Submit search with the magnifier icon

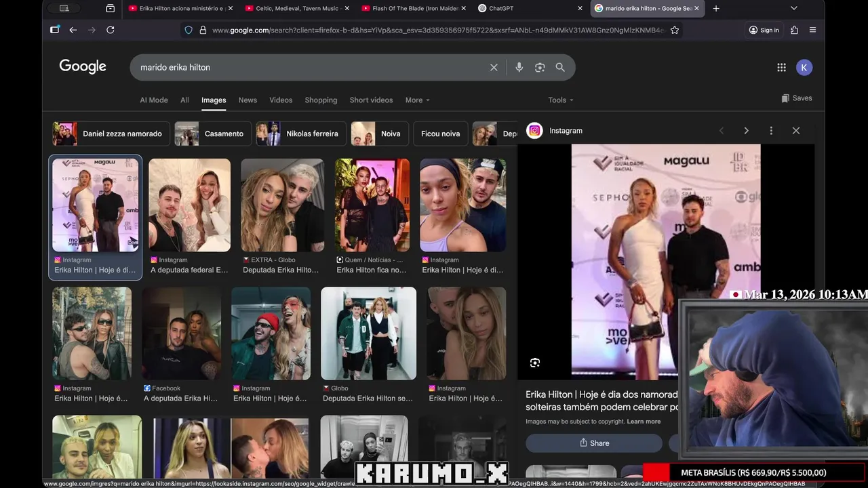pos(560,67)
